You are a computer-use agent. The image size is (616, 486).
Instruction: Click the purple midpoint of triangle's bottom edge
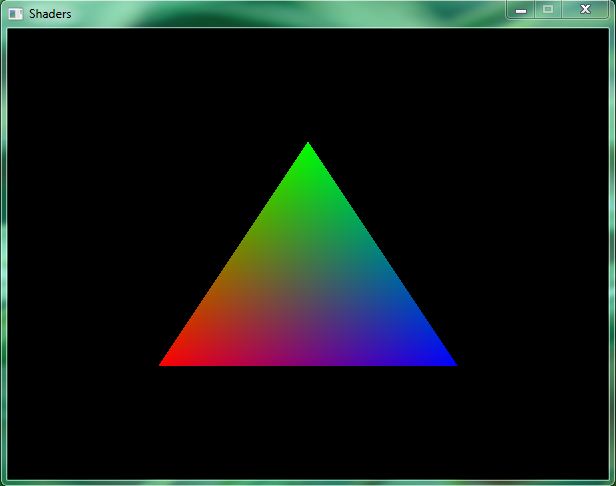pos(308,361)
